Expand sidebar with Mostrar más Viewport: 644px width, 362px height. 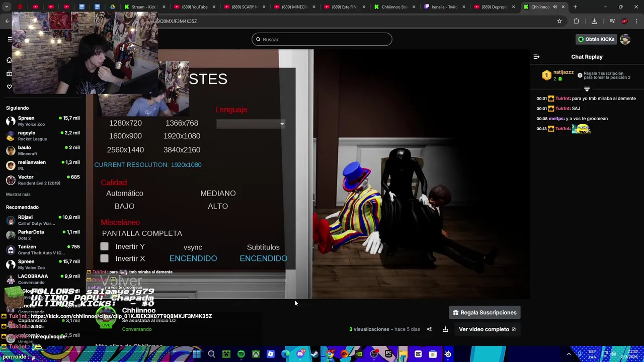(x=18, y=194)
